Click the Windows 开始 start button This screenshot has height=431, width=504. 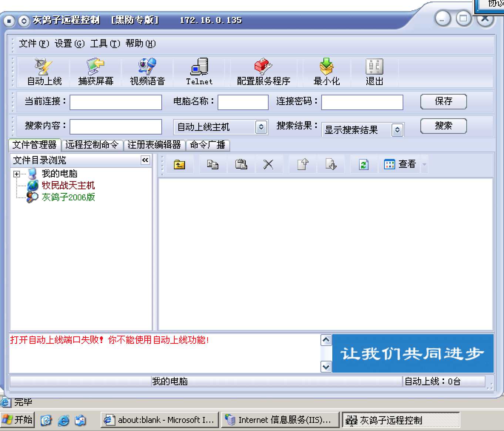tap(17, 420)
